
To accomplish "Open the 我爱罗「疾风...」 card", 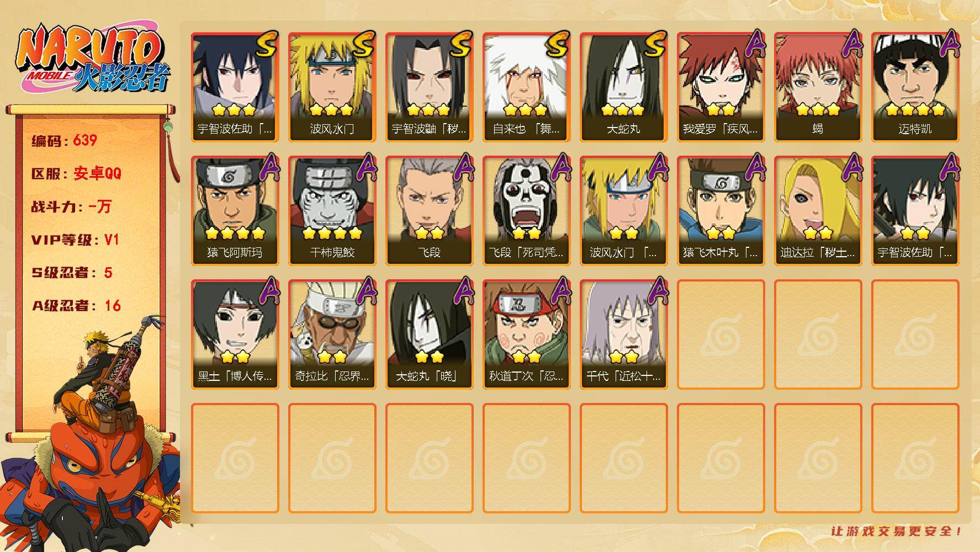I will [721, 87].
